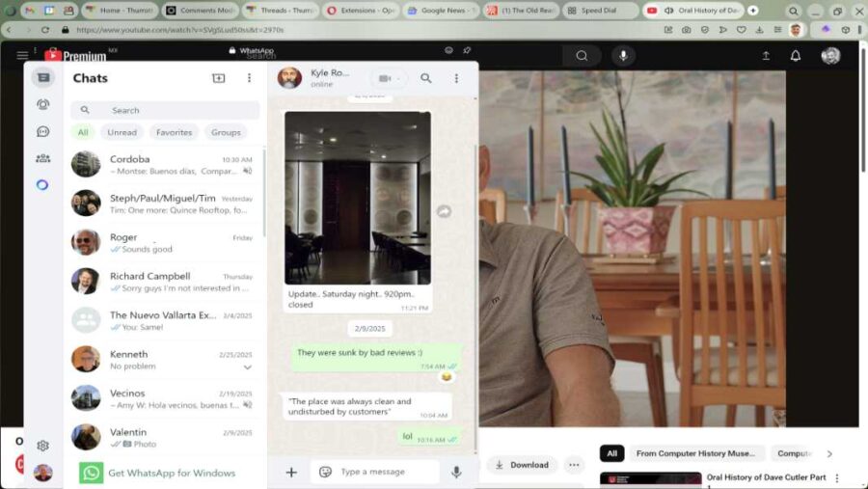This screenshot has height=489, width=868.
Task: Select From Computer History Museum chip
Action: tap(695, 453)
